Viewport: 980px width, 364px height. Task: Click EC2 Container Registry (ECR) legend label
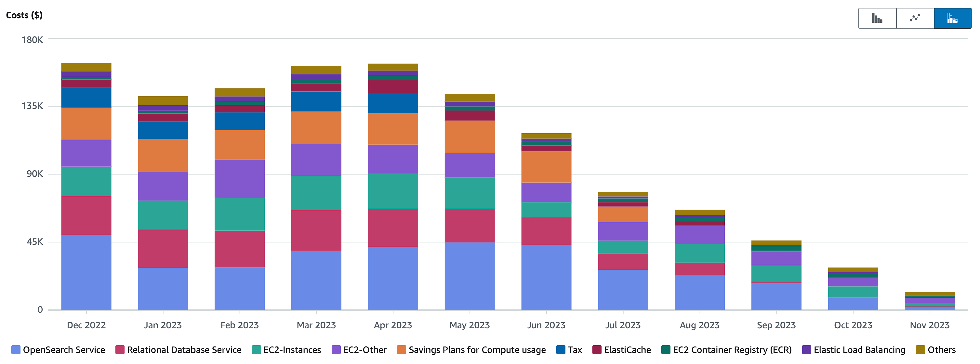(732, 350)
